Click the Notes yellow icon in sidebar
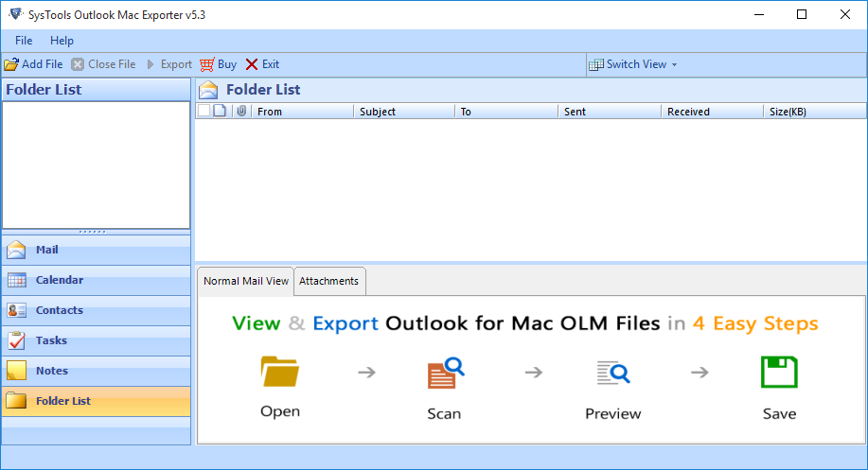868x470 pixels. click(17, 371)
